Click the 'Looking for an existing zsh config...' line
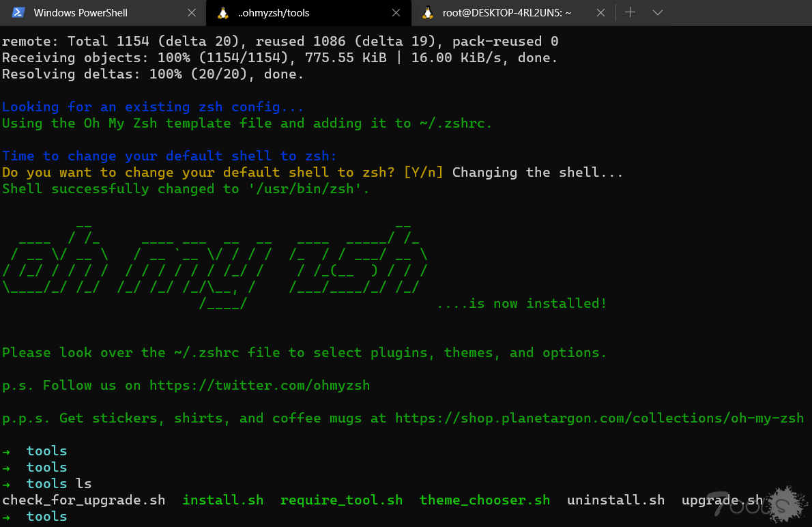 pos(154,107)
